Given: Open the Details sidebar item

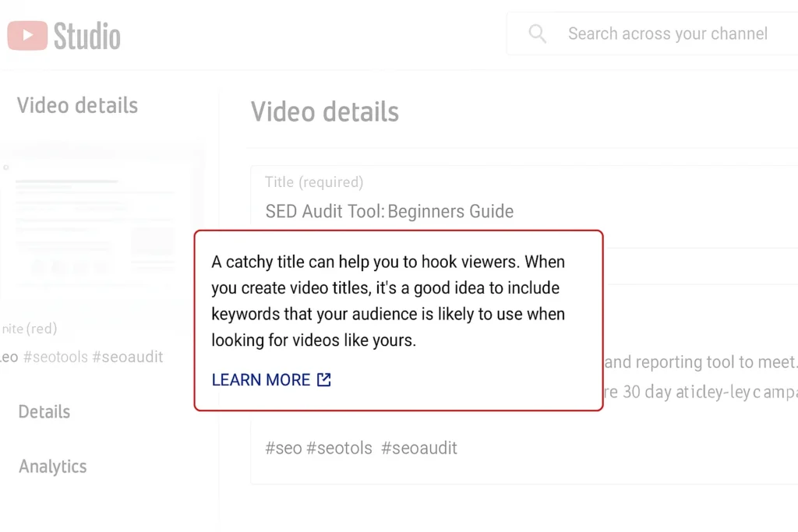Looking at the screenshot, I should 44,411.
